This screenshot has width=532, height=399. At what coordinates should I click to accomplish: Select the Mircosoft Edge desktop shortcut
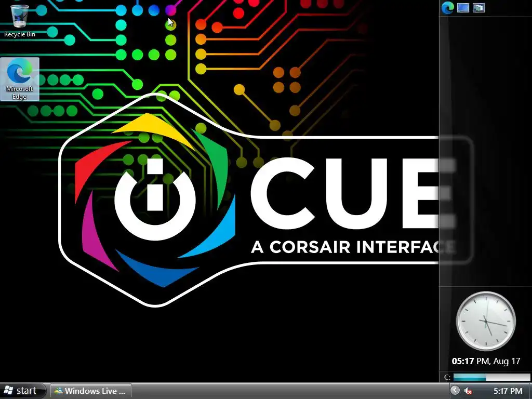[x=20, y=79]
